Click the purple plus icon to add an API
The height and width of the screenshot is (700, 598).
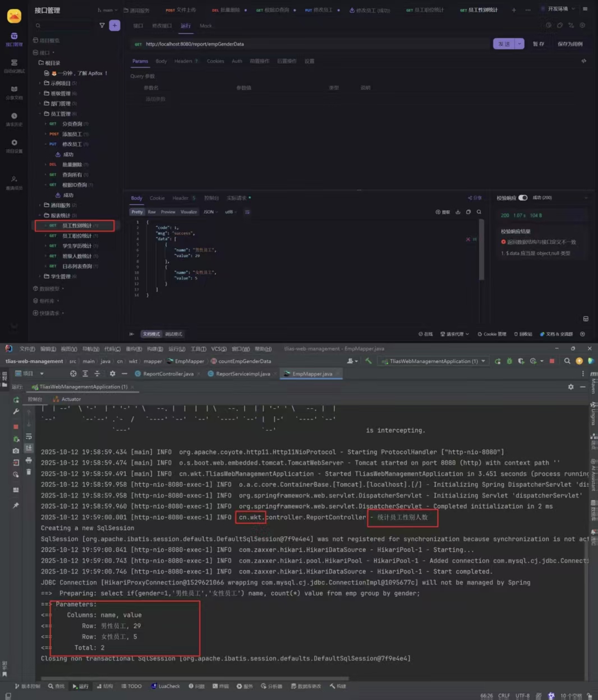pos(114,25)
